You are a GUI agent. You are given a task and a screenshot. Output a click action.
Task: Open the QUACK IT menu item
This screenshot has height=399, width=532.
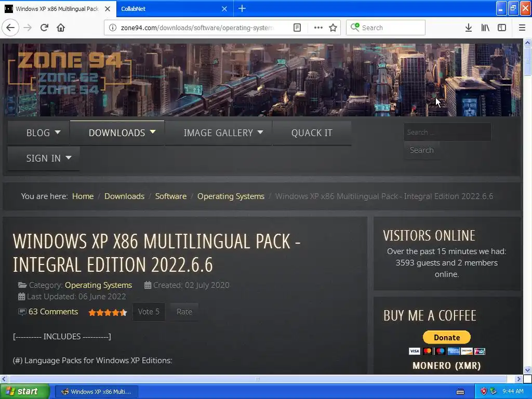coord(312,132)
